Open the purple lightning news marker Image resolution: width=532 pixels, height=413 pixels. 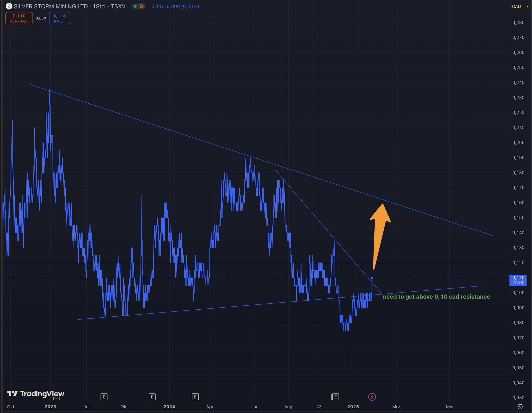tap(372, 397)
